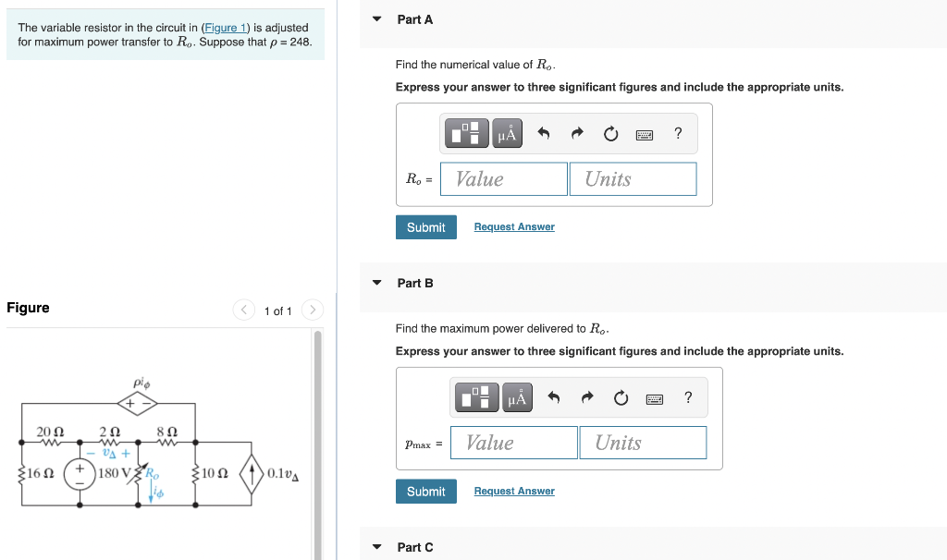
Task: Reset Part B answer with circular arrow
Action: (x=621, y=397)
